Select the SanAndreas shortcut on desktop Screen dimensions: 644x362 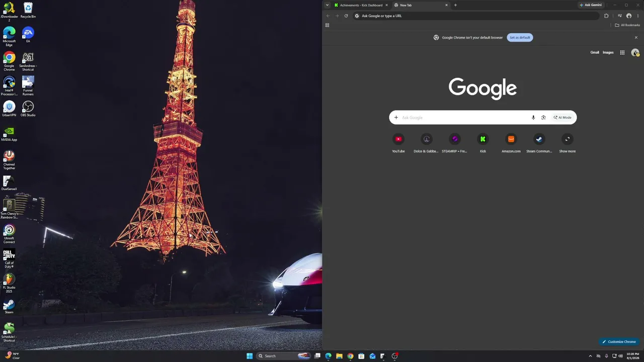click(x=28, y=61)
